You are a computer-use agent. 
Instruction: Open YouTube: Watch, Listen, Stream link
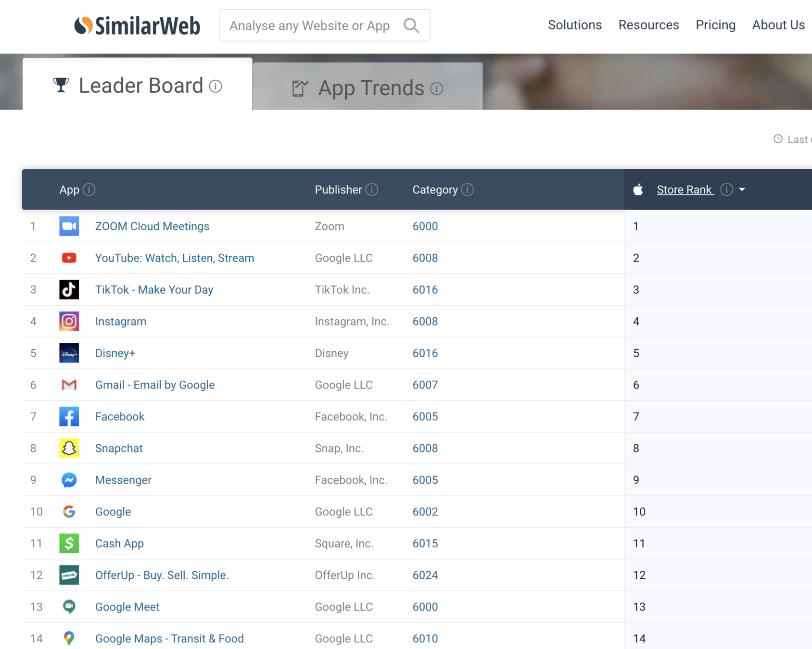coord(175,258)
